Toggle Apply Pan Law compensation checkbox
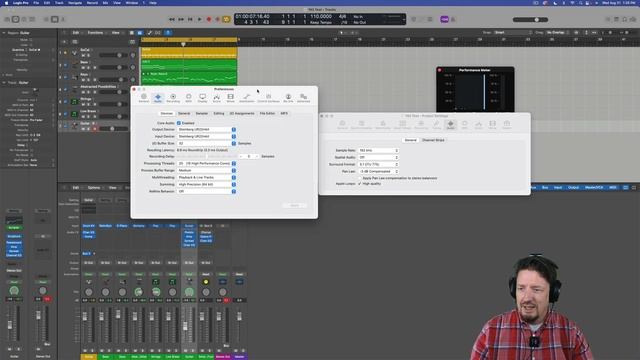 [360, 178]
